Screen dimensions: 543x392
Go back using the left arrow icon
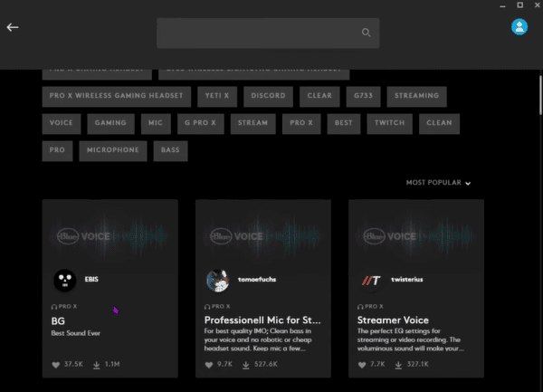coord(13,27)
